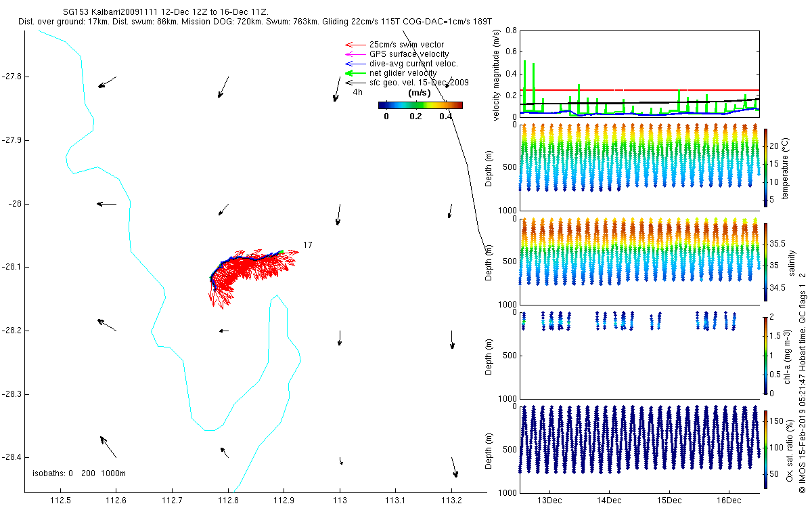812x508 pixels.
Task: Select the 'net glider velocity' legend label
Action: [403, 73]
